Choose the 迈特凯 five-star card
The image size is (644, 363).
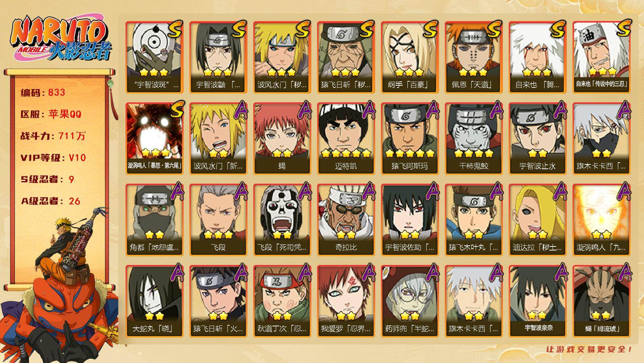point(346,139)
